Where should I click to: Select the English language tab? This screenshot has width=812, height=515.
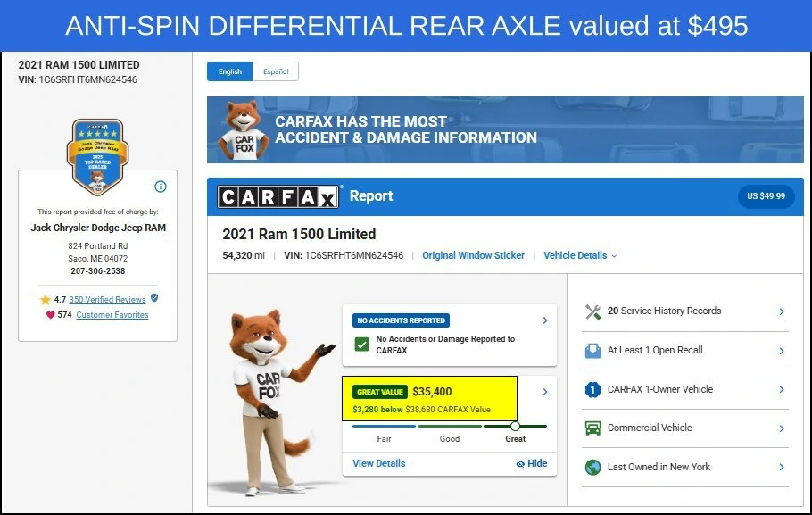tap(230, 71)
